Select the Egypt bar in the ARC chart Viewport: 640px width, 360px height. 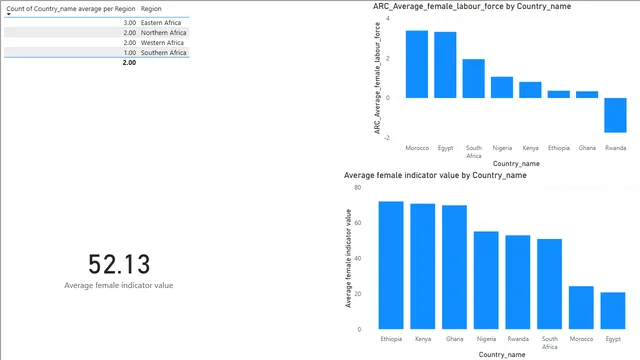445,65
